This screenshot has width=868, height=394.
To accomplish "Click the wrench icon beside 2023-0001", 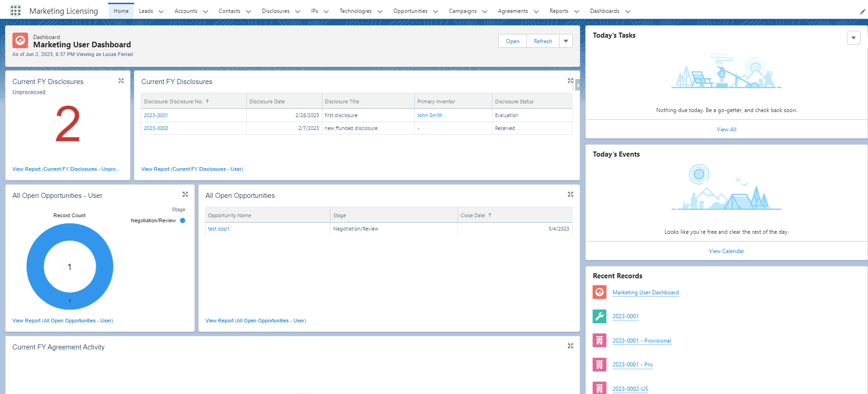I will 600,316.
